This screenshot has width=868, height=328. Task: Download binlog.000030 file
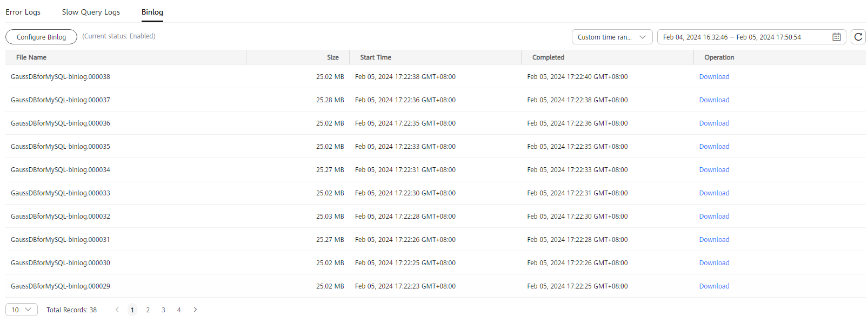pyautogui.click(x=714, y=263)
